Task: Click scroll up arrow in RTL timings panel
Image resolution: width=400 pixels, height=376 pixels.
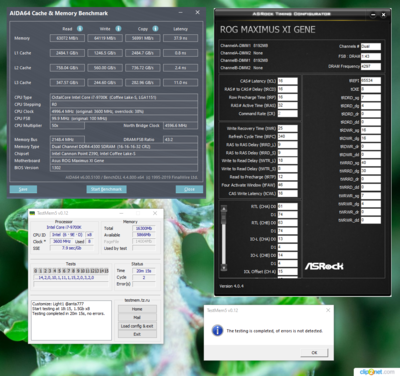Action: [224, 209]
